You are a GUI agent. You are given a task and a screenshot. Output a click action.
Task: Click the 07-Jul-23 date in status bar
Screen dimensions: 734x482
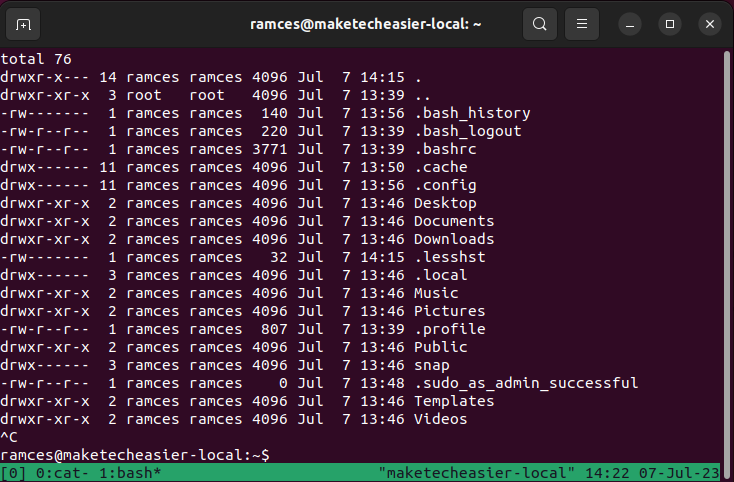point(679,473)
